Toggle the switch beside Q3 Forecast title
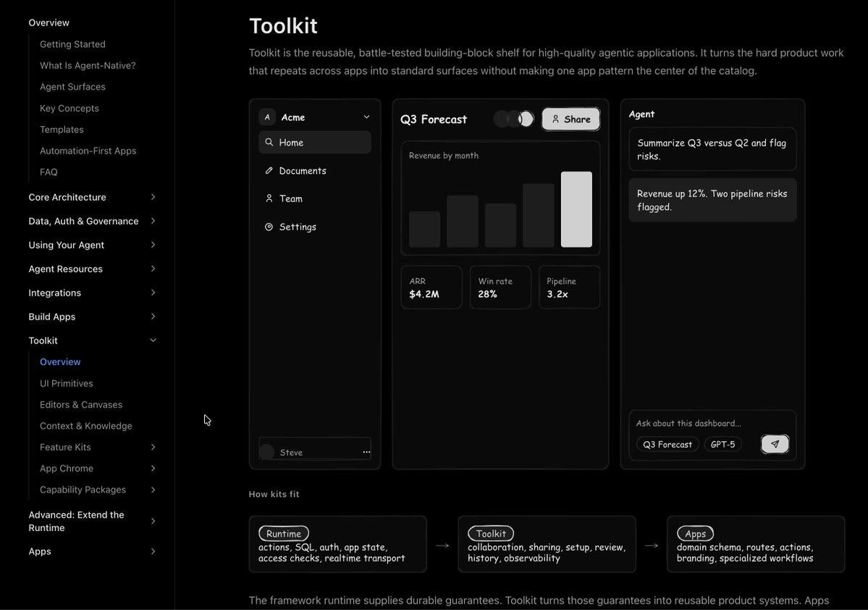The width and height of the screenshot is (868, 610). (x=514, y=119)
